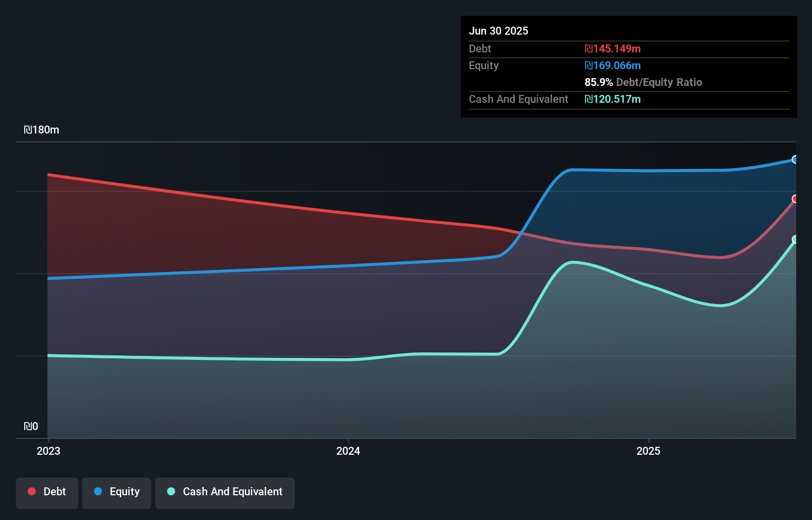Click the Jun 30 2025 tooltip date
The height and width of the screenshot is (520, 812).
click(x=498, y=31)
